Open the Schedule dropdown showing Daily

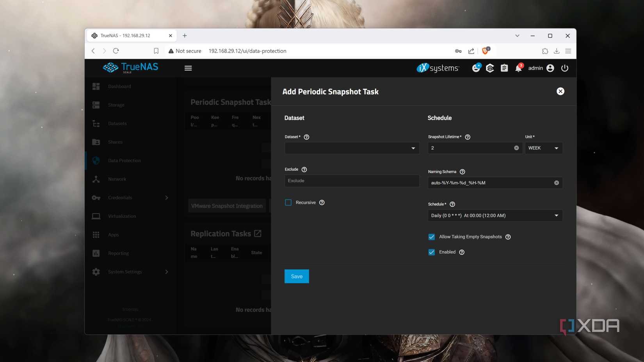(x=495, y=216)
